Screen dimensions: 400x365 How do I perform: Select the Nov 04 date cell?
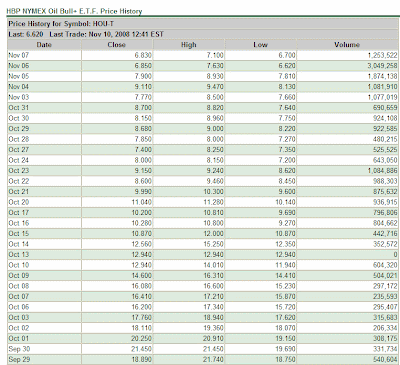[44, 87]
